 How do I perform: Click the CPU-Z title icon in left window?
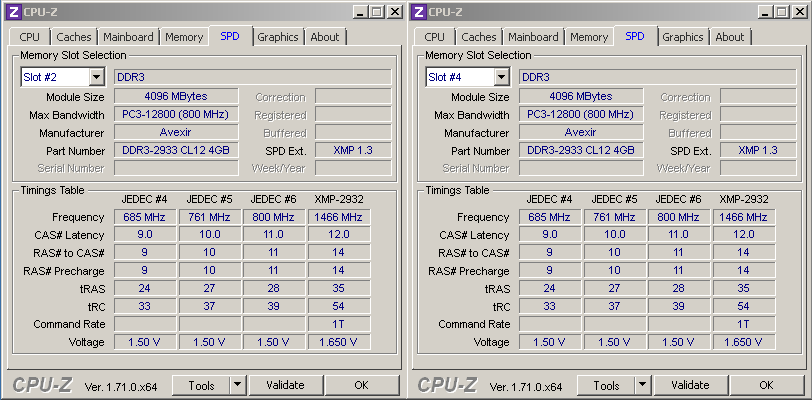click(x=13, y=12)
